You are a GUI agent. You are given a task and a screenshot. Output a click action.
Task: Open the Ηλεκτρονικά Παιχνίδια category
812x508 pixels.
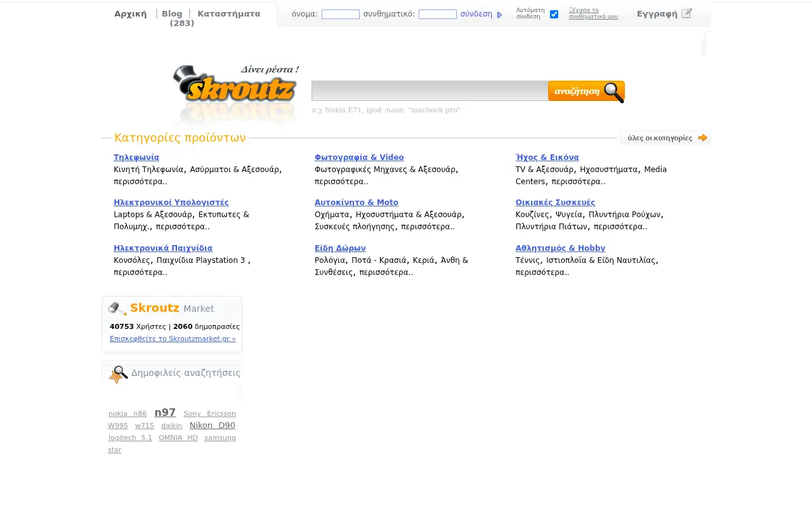163,248
